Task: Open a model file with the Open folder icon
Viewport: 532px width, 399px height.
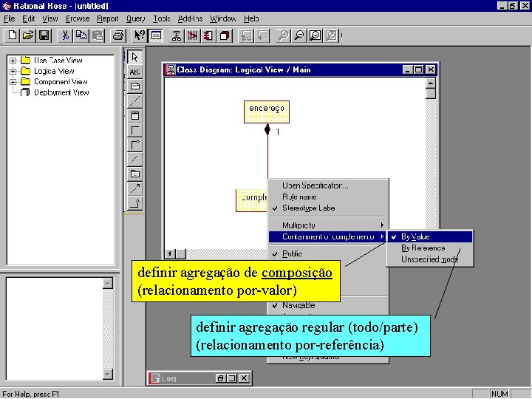Action: (x=28, y=35)
